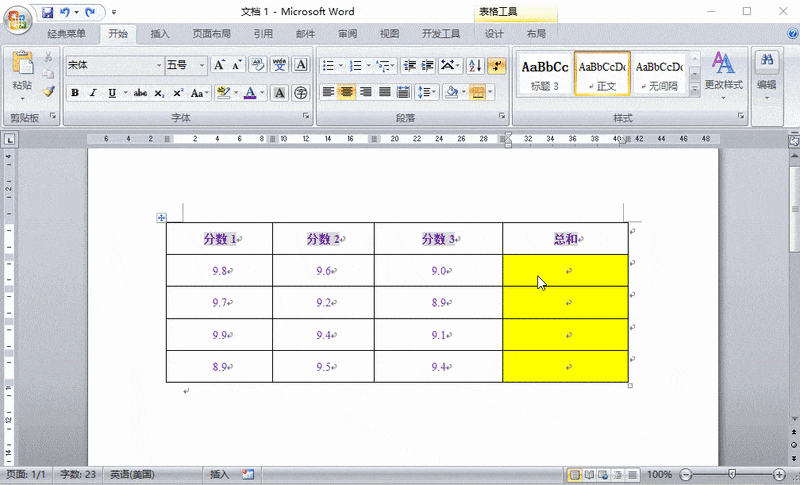Click the Grow Font icon
Screen dimensions: 800x485
219,66
